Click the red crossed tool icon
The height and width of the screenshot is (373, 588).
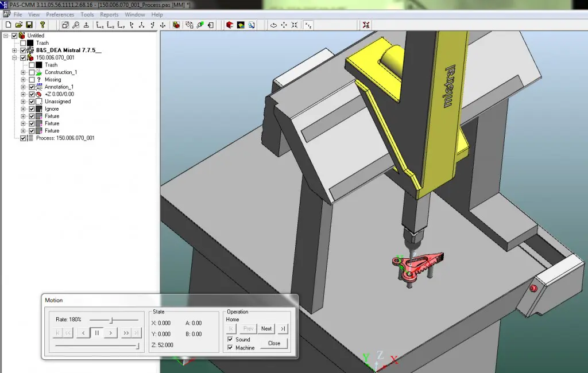pos(366,25)
